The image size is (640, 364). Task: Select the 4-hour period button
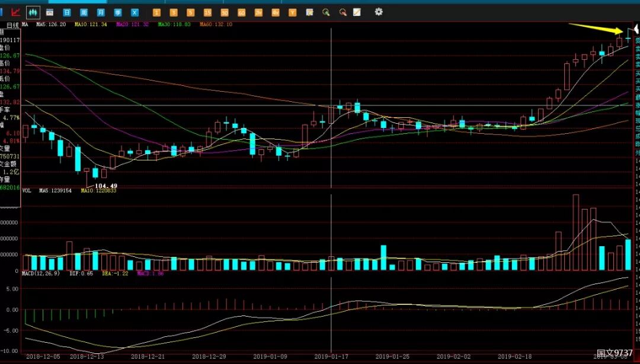coord(276,12)
